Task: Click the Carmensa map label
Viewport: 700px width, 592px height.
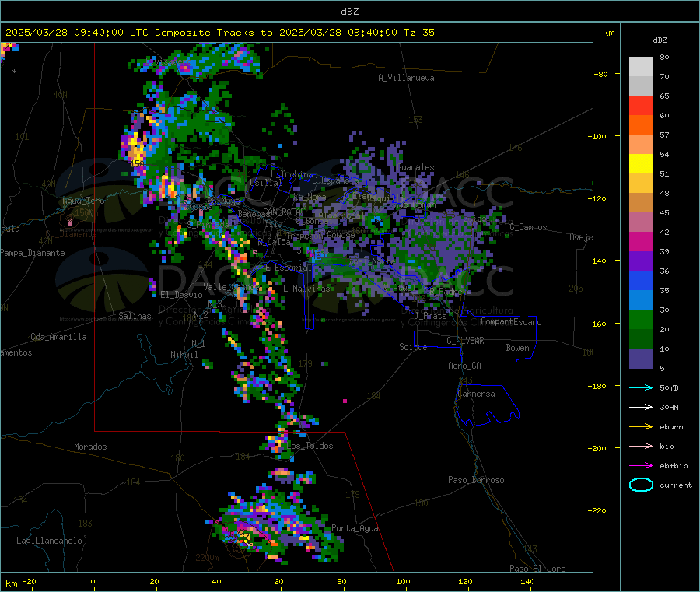Action: point(476,394)
